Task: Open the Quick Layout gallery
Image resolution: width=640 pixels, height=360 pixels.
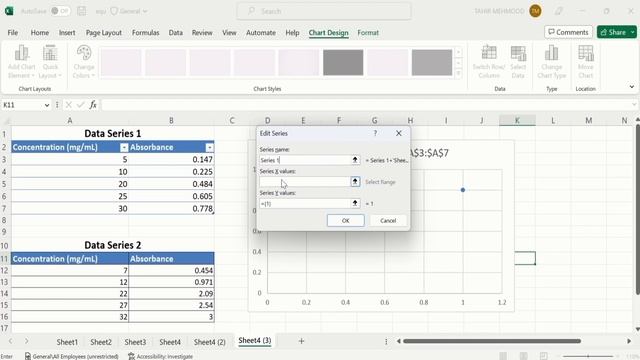Action: point(50,62)
